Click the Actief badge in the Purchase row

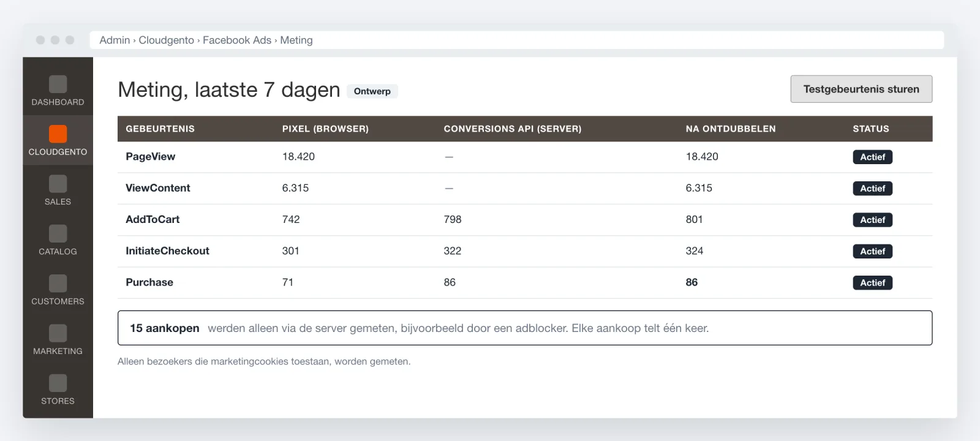coord(872,282)
